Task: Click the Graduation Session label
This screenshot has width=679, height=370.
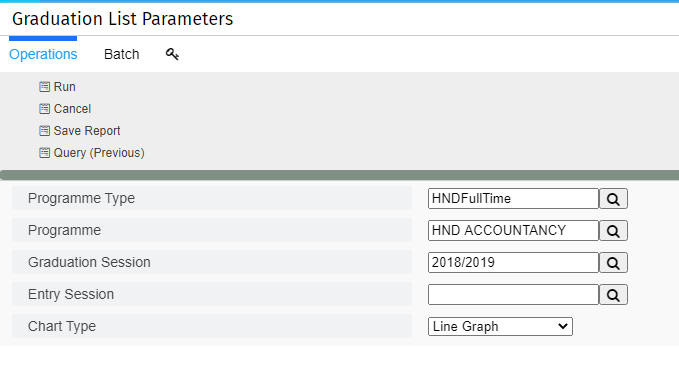Action: click(89, 263)
